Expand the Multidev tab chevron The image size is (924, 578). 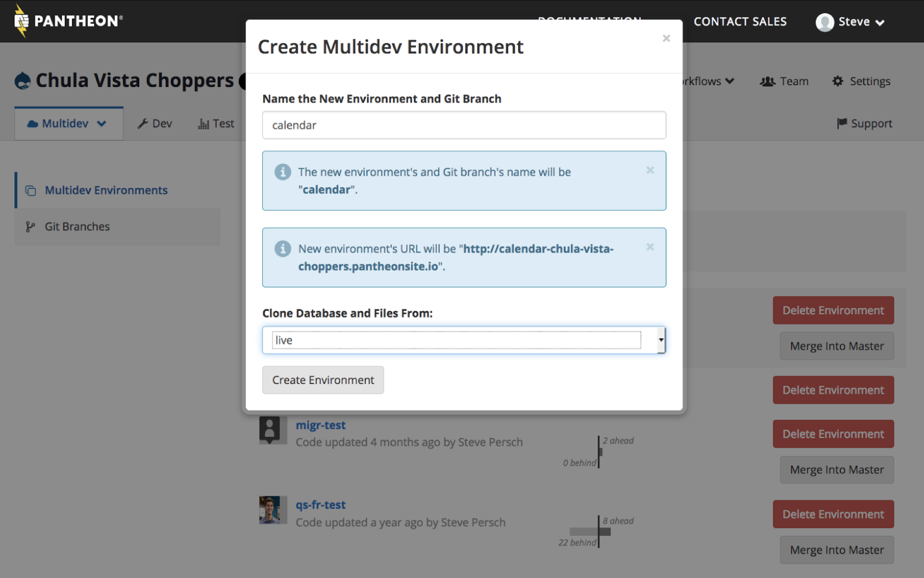(x=102, y=123)
